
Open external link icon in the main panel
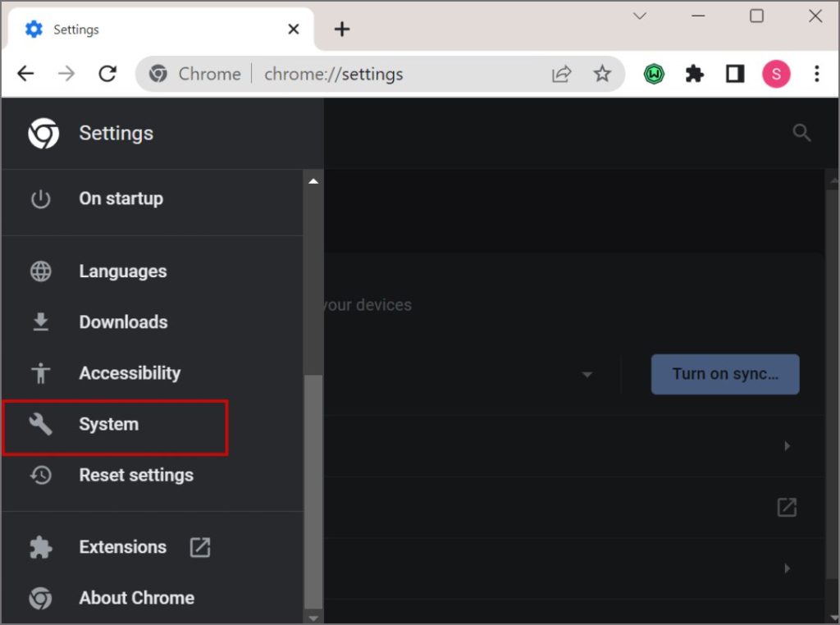click(787, 507)
